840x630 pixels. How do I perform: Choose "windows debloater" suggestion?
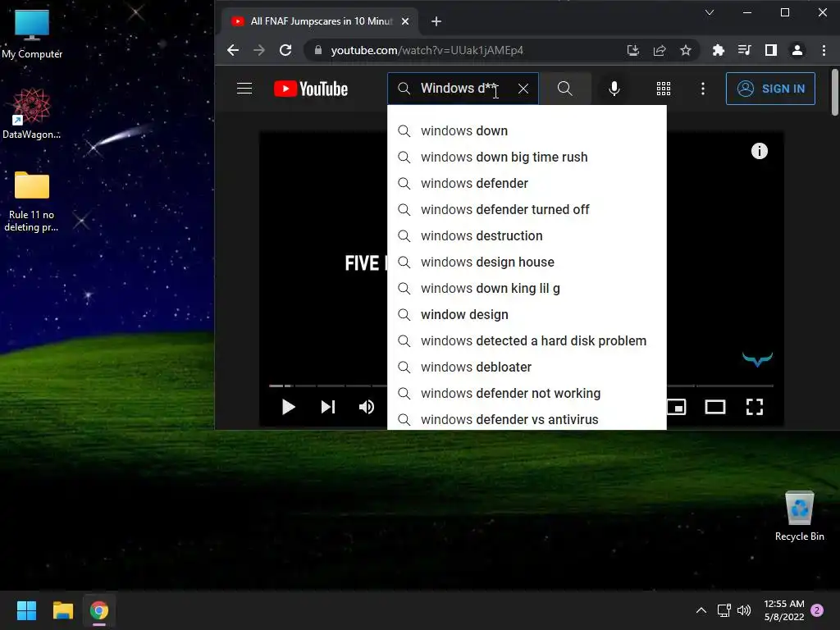pos(527,367)
